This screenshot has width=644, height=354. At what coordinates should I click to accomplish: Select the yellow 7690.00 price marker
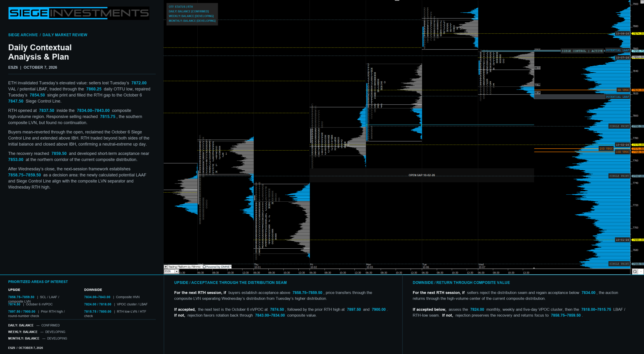(x=638, y=240)
